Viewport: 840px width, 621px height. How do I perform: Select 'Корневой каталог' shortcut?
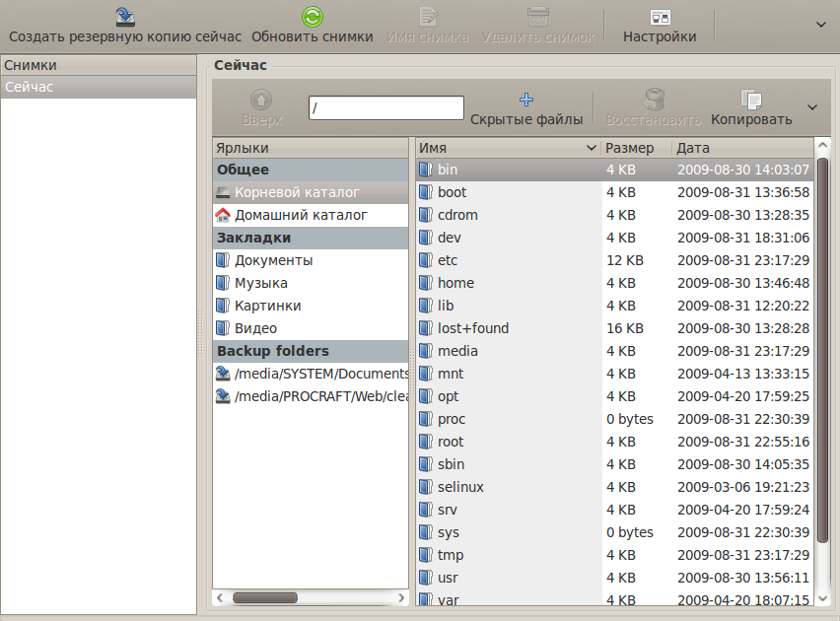click(311, 192)
